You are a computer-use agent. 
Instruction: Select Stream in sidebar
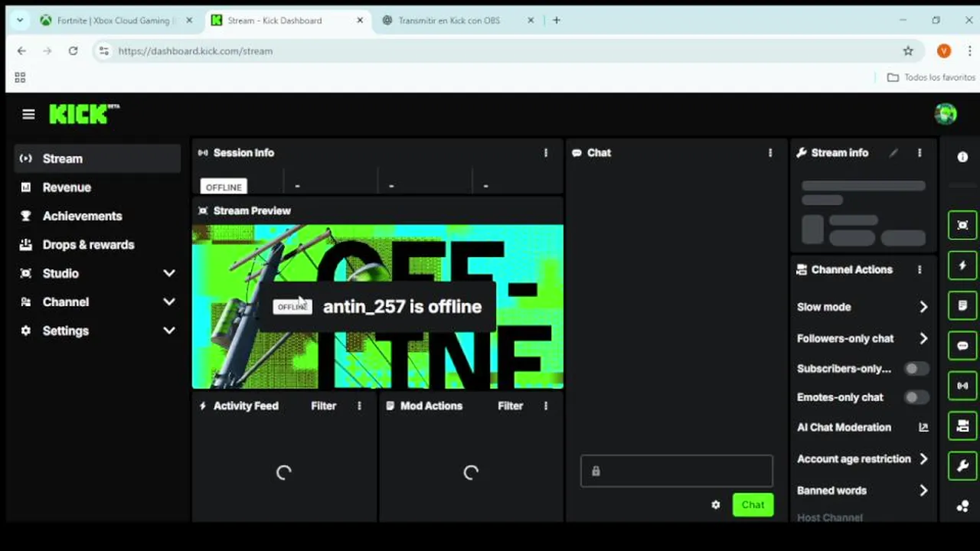(97, 158)
